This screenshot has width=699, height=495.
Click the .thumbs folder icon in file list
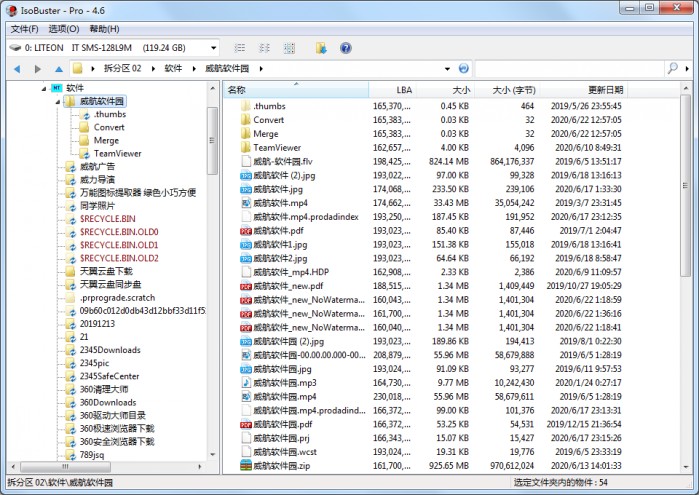pyautogui.click(x=246, y=106)
